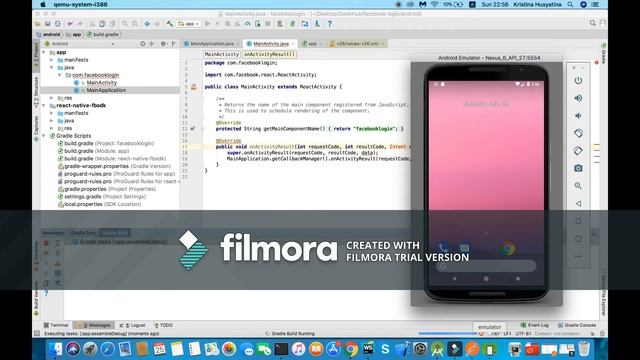Click the emulator Back triangle button

point(578,203)
